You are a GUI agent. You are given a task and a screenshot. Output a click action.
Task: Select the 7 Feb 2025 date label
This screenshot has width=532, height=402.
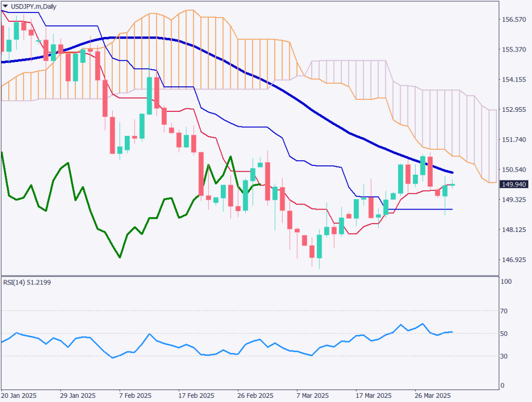coord(135,395)
